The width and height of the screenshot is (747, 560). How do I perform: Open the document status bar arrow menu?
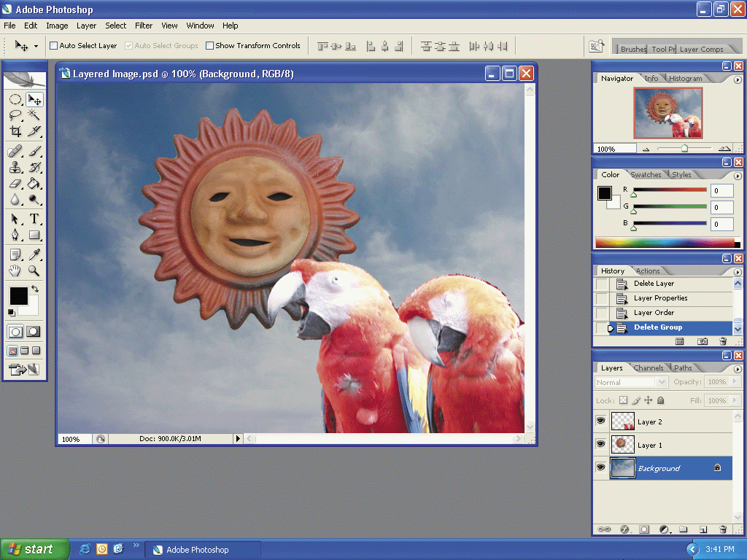[237, 439]
